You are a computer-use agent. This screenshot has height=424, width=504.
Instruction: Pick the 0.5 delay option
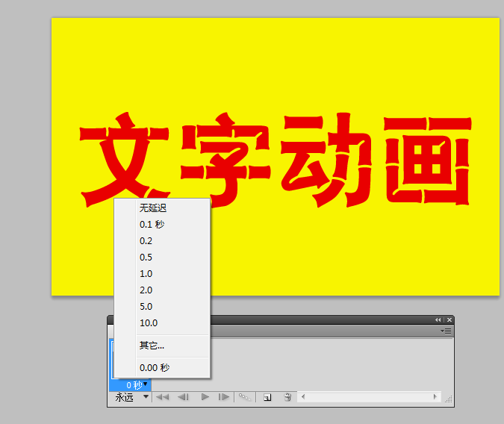pyautogui.click(x=162, y=258)
